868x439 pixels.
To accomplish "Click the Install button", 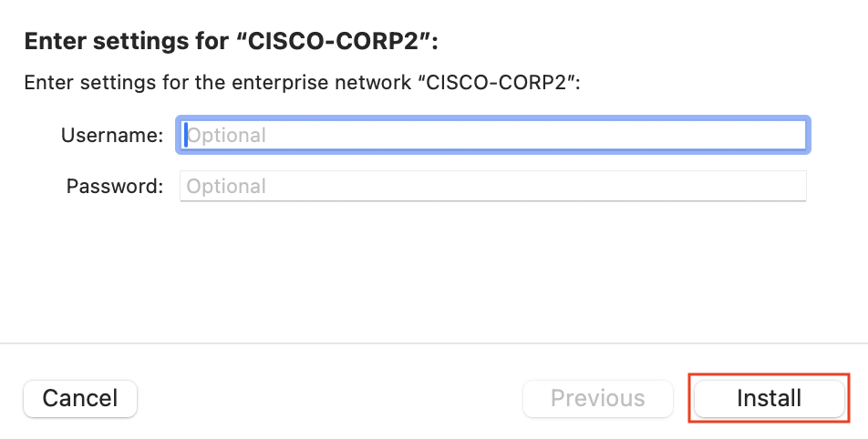I will (769, 398).
